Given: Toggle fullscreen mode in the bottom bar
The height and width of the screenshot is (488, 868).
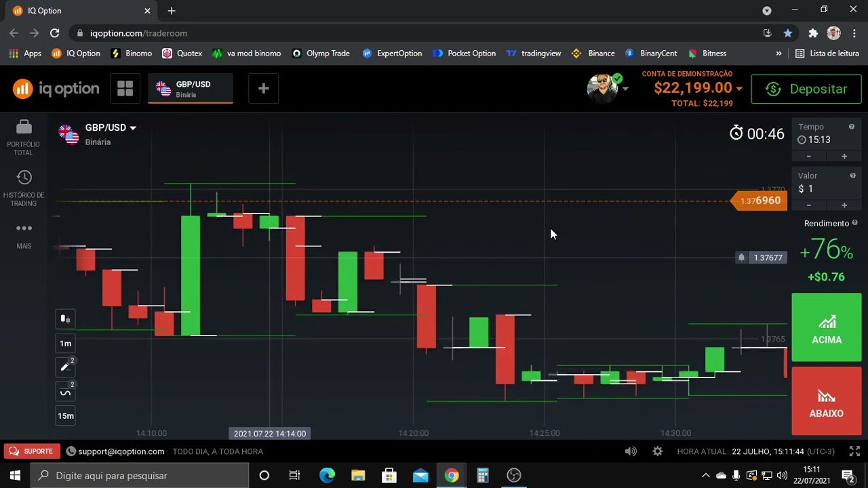Looking at the screenshot, I should tap(854, 451).
